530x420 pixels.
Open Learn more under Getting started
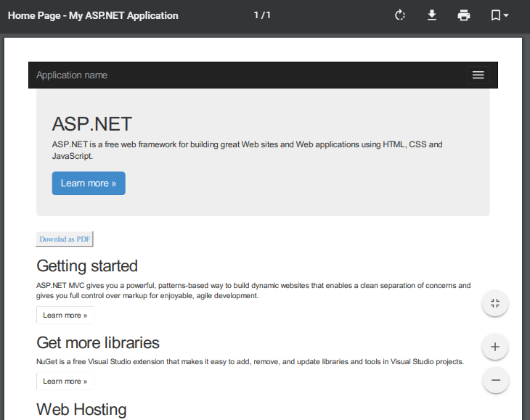pyautogui.click(x=65, y=315)
